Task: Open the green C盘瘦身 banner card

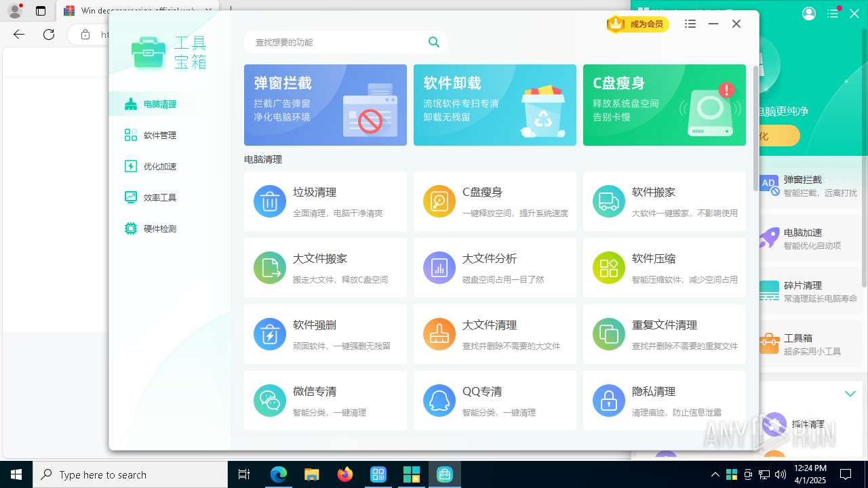Action: point(665,105)
